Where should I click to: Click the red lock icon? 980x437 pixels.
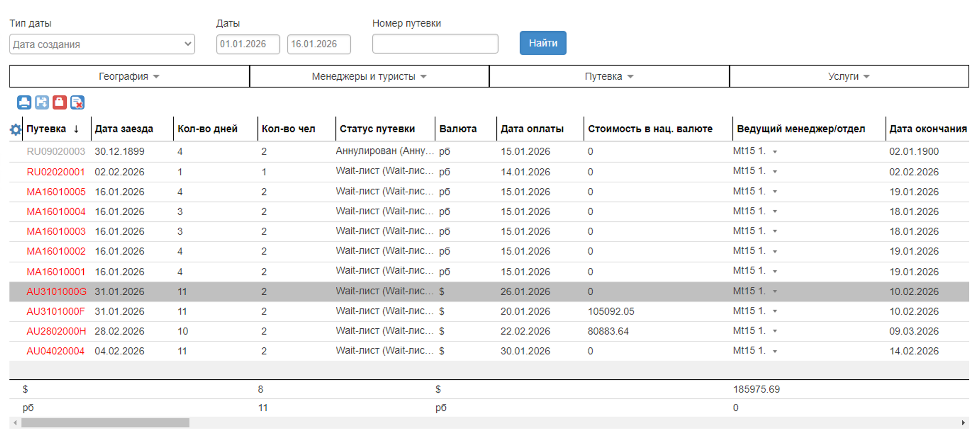click(59, 102)
